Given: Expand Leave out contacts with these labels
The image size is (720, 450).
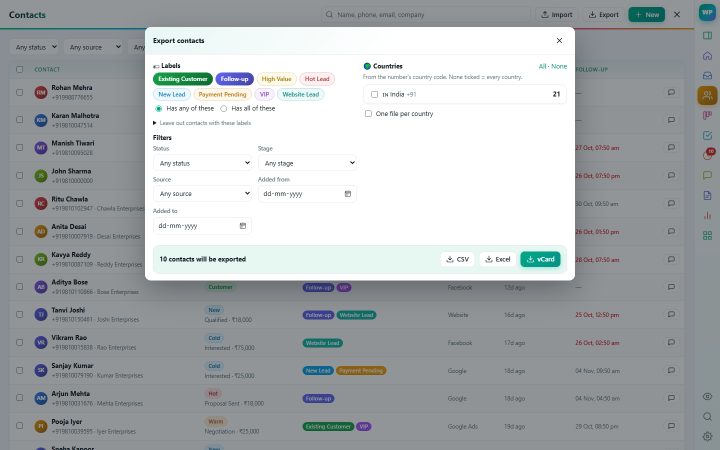Looking at the screenshot, I should (202, 123).
